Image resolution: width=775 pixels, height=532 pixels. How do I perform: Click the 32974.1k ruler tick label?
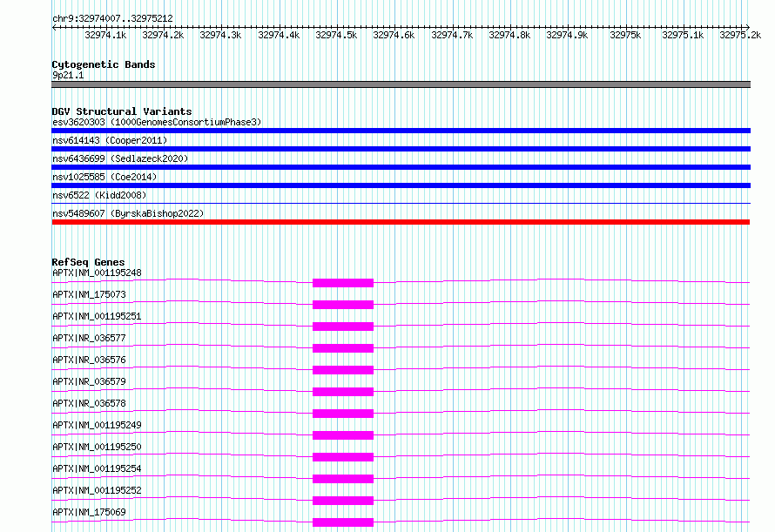point(105,35)
